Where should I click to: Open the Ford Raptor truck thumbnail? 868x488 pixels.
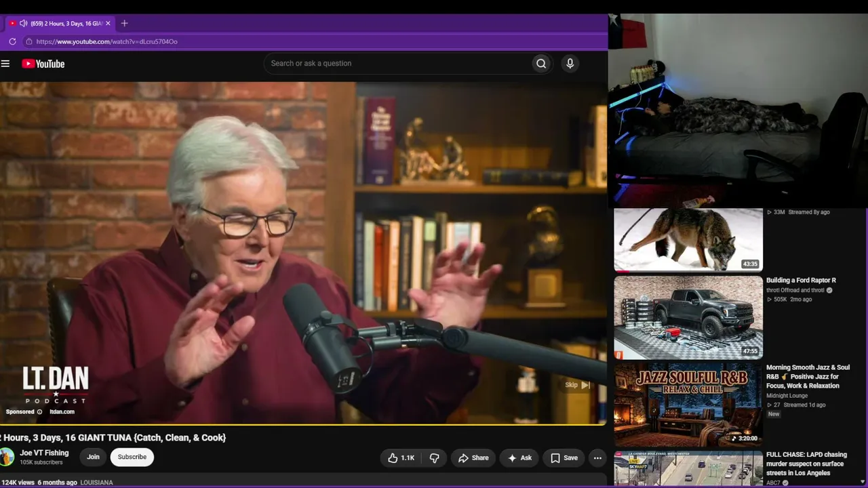[688, 317]
